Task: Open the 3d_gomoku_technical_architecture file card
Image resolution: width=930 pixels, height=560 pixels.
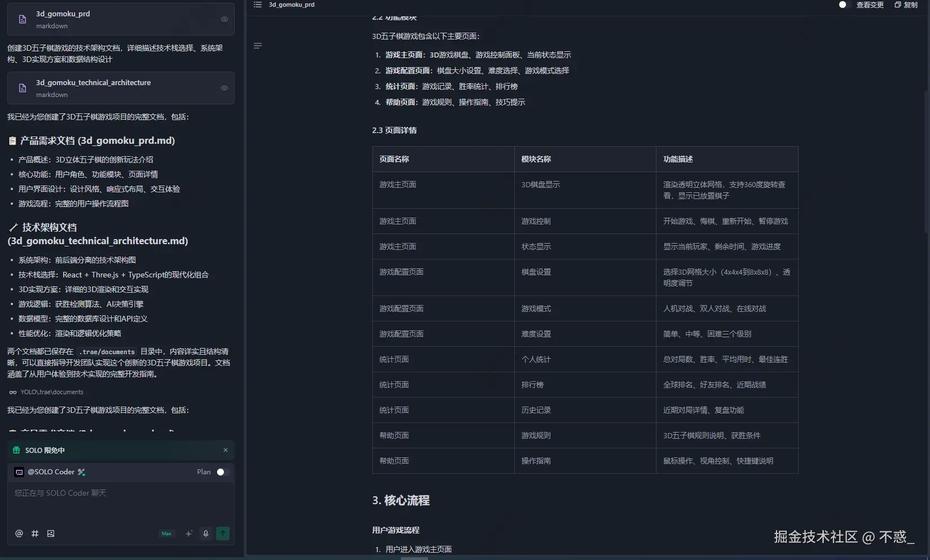Action: (x=121, y=88)
